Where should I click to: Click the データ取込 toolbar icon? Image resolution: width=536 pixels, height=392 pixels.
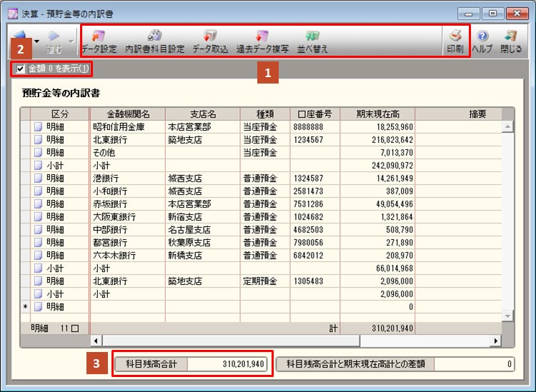(x=210, y=41)
